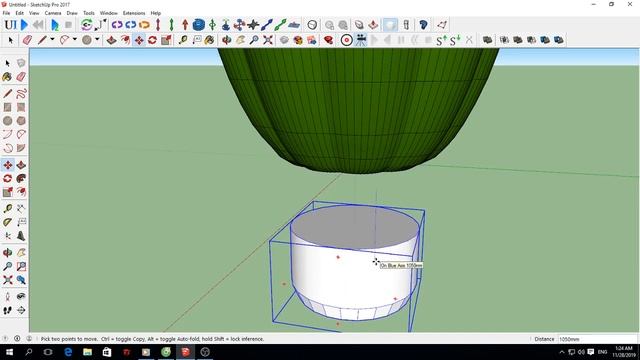Open the Edit menu
640x360 pixels.
point(19,13)
